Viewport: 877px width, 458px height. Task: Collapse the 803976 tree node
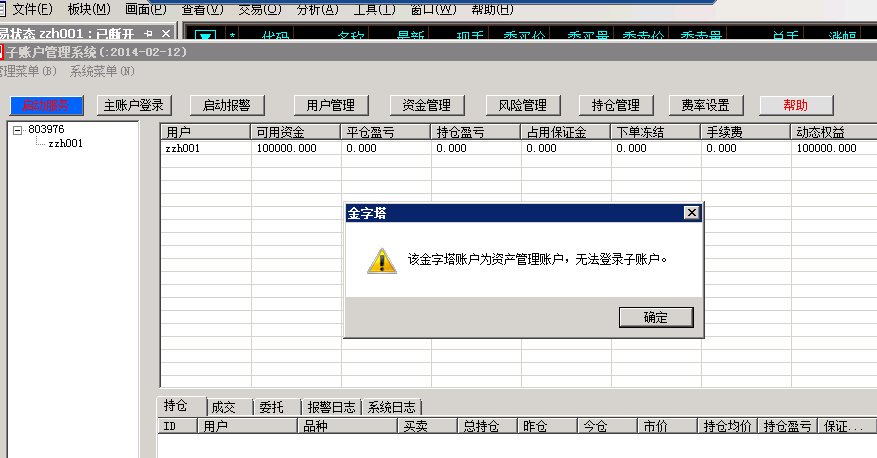(x=17, y=130)
